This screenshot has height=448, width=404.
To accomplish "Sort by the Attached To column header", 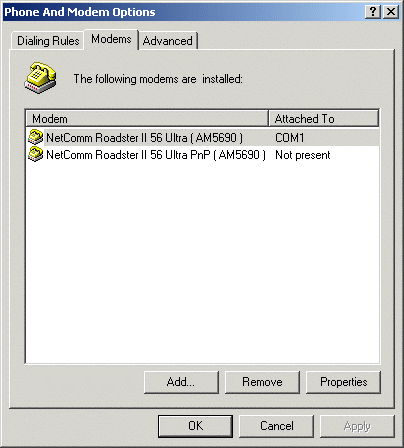I will coord(324,118).
